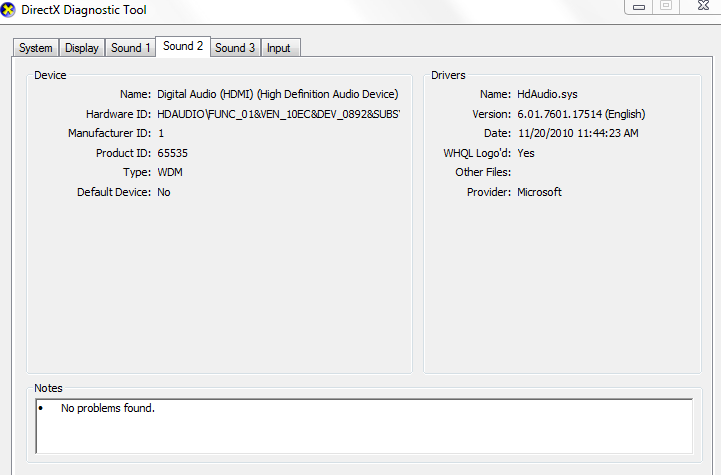
Task: Click the 'Type:' label in Device
Action: pyautogui.click(x=137, y=172)
